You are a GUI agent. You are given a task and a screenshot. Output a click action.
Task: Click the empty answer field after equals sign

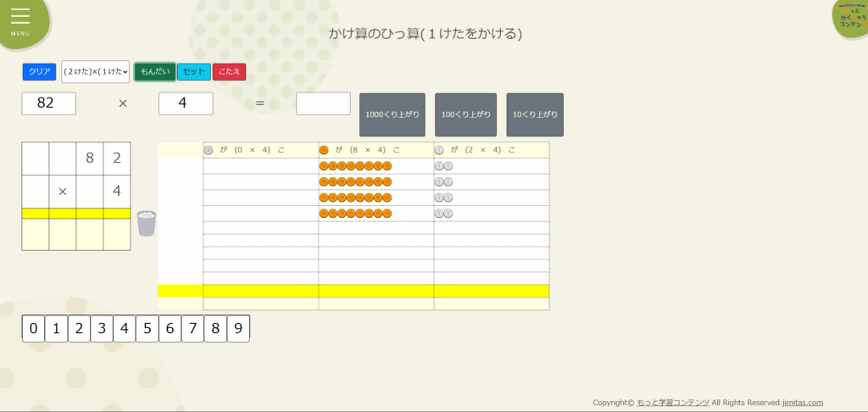323,103
